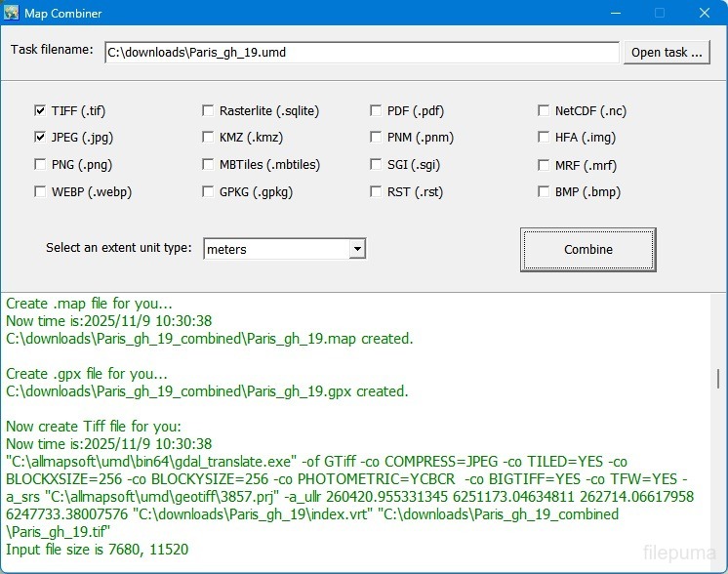Screen dimensions: 728x574
Task: Enable the HFA (.img) checkbox
Action: (x=544, y=138)
